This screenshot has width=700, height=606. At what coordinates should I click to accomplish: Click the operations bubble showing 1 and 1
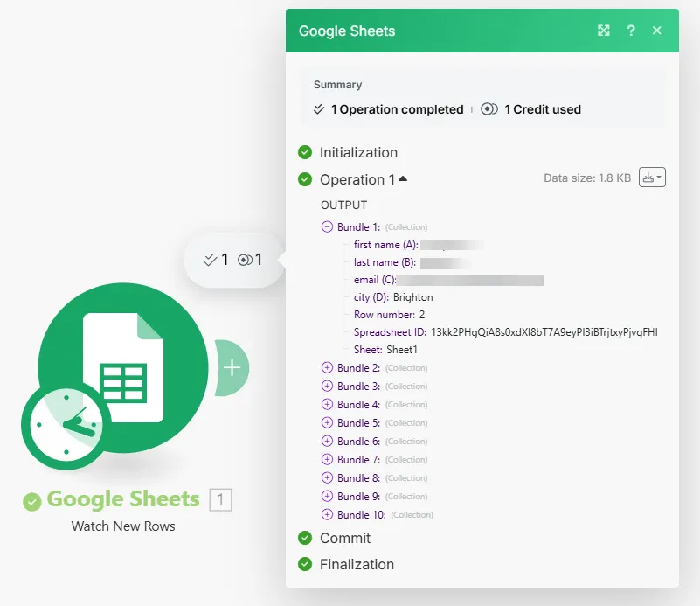(x=233, y=260)
